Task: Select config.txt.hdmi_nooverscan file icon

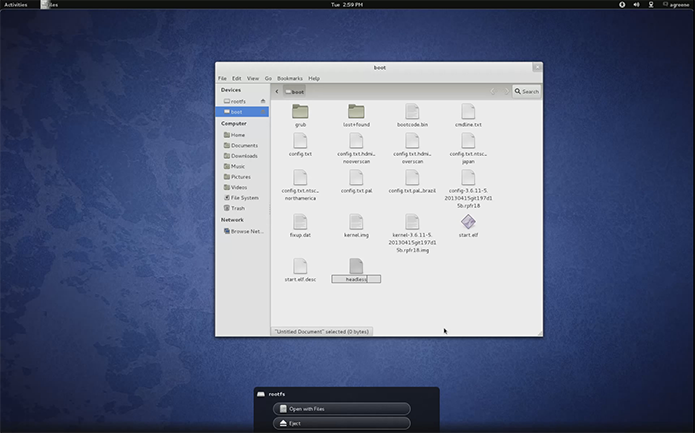Action: [x=356, y=141]
